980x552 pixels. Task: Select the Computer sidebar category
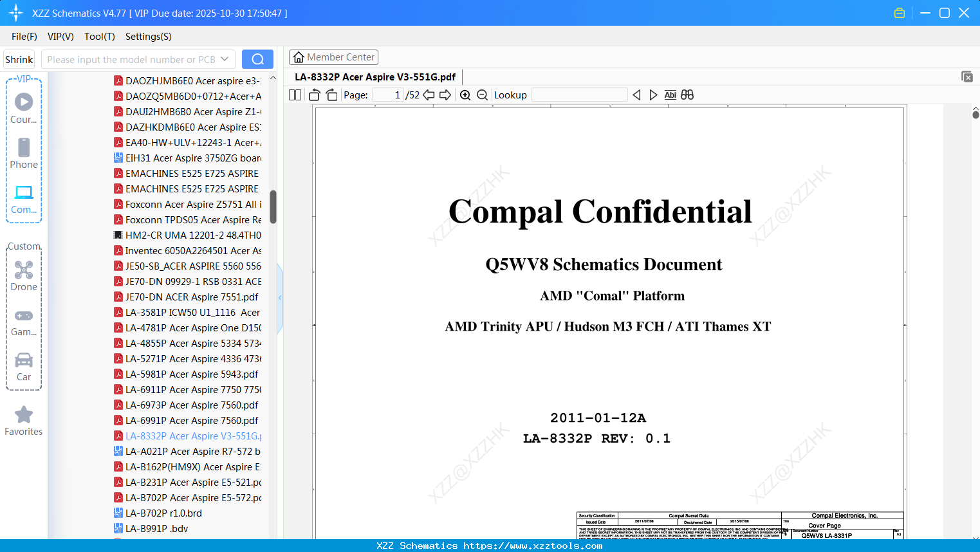pos(24,199)
